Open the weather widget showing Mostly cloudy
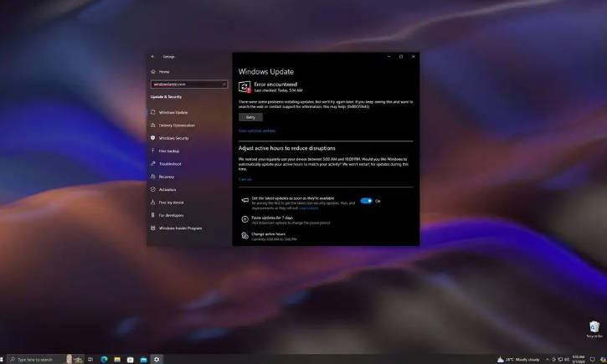The image size is (607, 364). click(x=518, y=359)
